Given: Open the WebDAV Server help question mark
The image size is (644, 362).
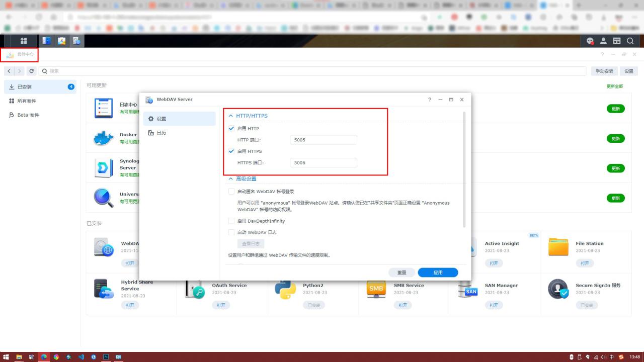Looking at the screenshot, I should [430, 100].
